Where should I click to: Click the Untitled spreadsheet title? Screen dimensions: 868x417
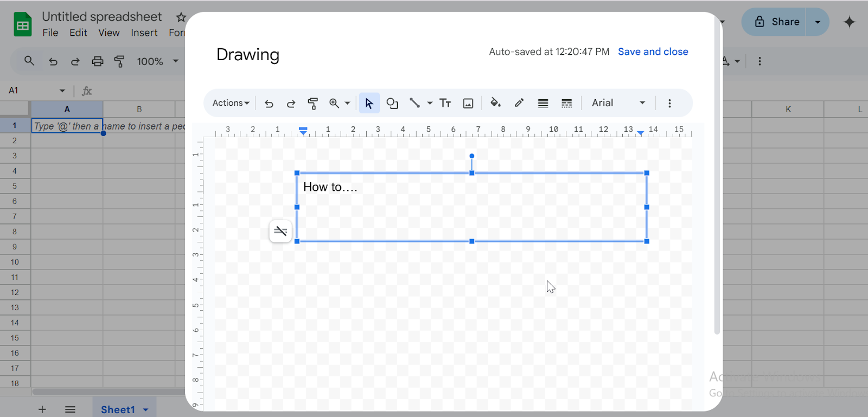pyautogui.click(x=102, y=17)
